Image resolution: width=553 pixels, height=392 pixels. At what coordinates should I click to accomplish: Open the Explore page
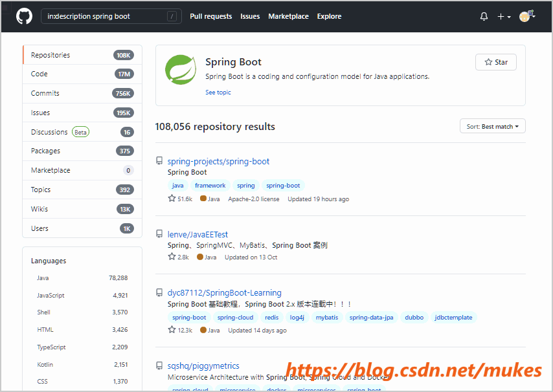(329, 16)
